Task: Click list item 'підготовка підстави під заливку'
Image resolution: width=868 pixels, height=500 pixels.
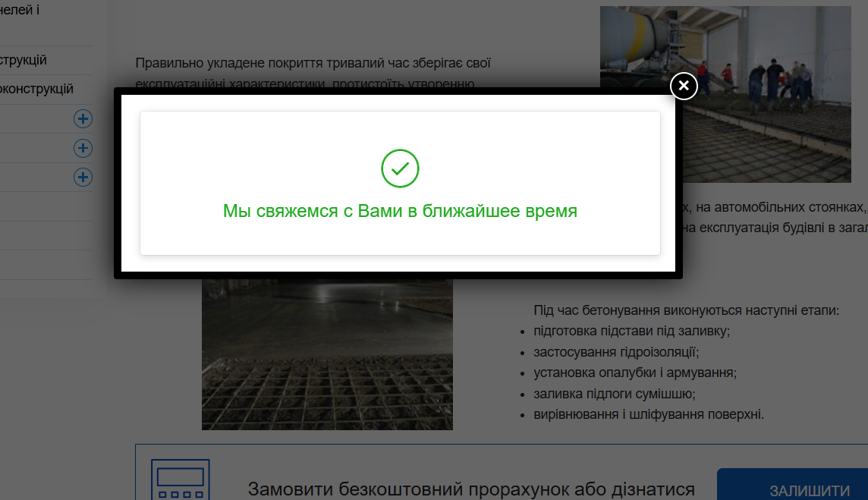Action: click(631, 331)
